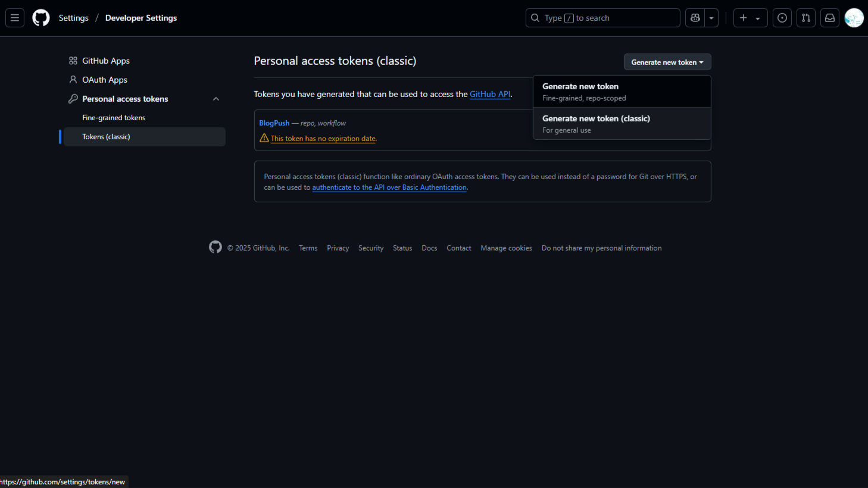Viewport: 868px width, 488px height.
Task: Open the Security footer link
Action: point(371,248)
